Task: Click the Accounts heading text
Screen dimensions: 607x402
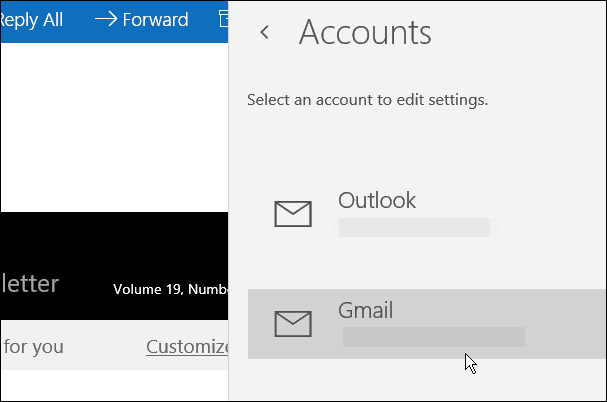Action: point(365,33)
